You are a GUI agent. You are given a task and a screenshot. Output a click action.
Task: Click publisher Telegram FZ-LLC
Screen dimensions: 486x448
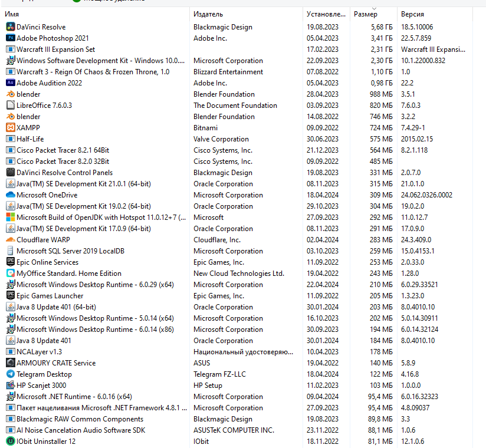click(219, 374)
